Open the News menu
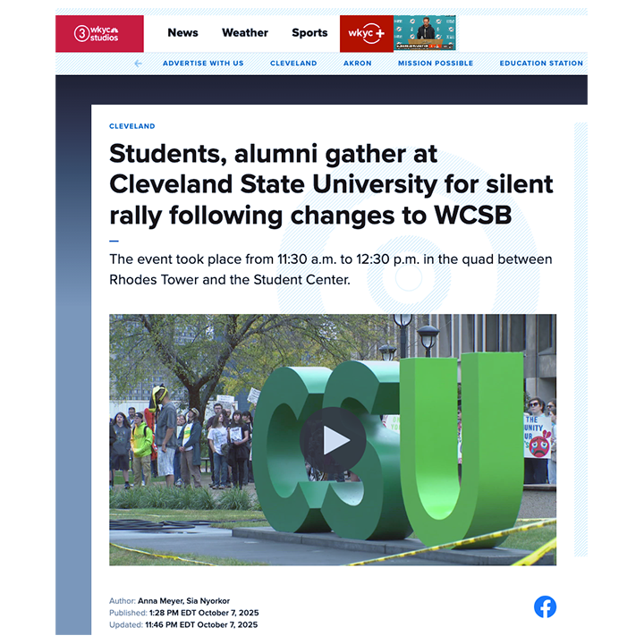 pyautogui.click(x=182, y=33)
